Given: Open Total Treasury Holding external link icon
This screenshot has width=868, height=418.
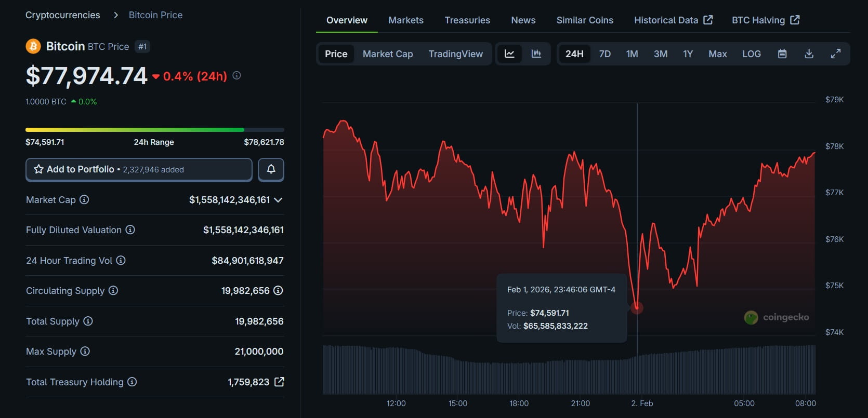Looking at the screenshot, I should (279, 382).
